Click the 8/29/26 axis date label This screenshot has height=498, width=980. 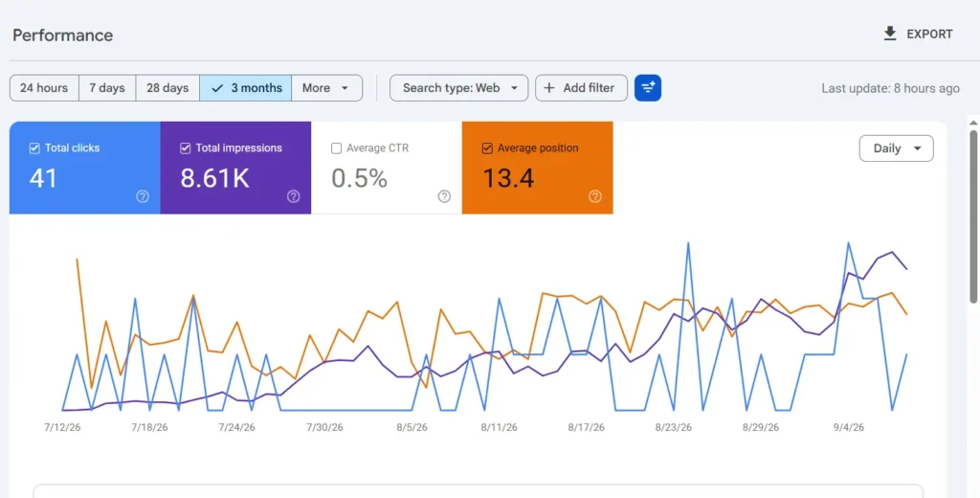[x=761, y=427]
